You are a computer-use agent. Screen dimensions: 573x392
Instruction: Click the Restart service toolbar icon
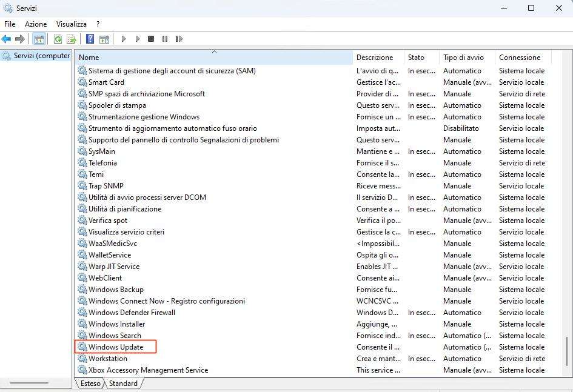tap(179, 39)
